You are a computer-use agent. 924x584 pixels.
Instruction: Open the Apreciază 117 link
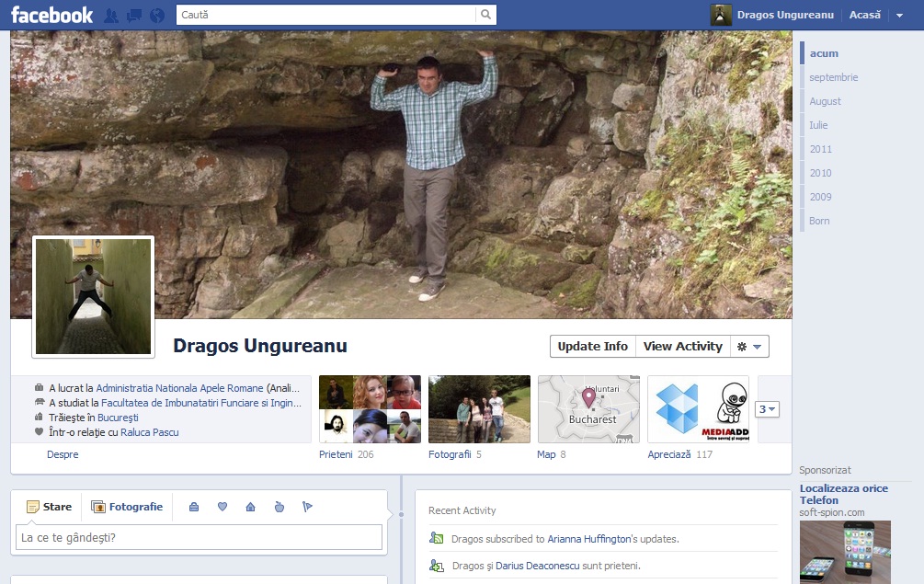pos(680,454)
